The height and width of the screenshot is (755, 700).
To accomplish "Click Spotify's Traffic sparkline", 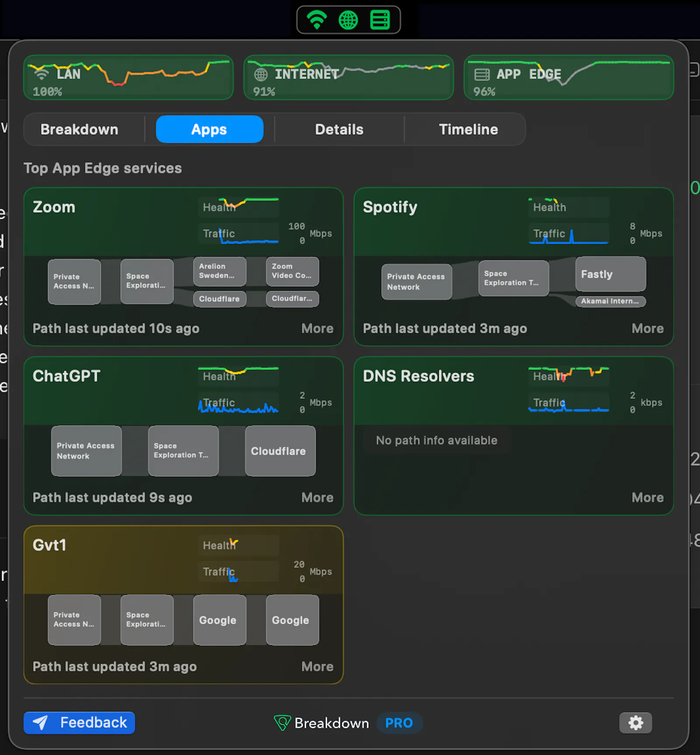I will [x=569, y=233].
